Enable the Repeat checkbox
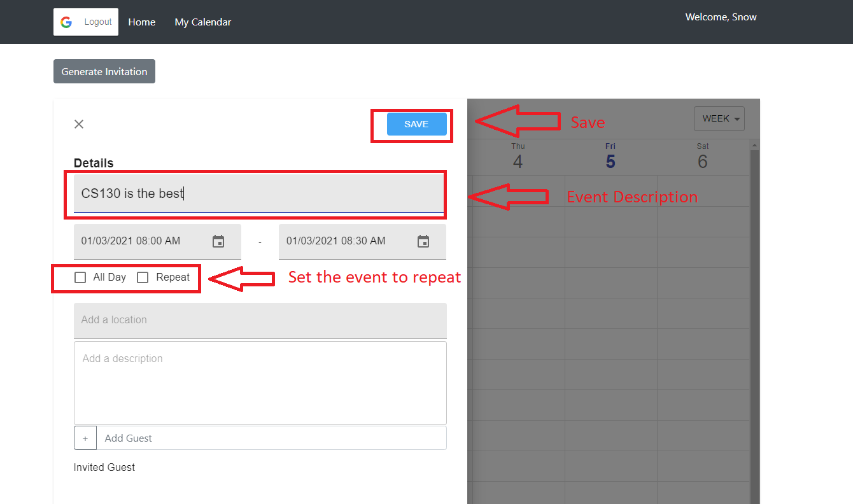 [142, 277]
